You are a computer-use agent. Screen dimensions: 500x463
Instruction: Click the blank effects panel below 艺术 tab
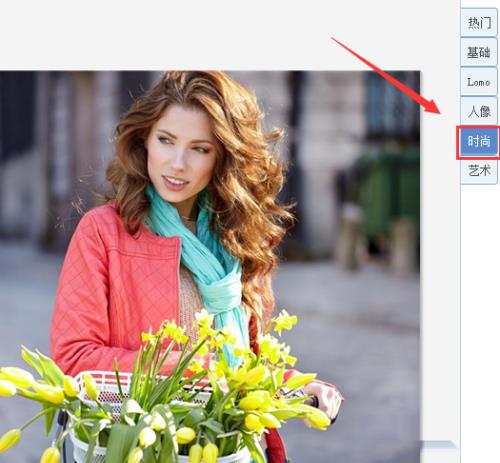[480, 320]
